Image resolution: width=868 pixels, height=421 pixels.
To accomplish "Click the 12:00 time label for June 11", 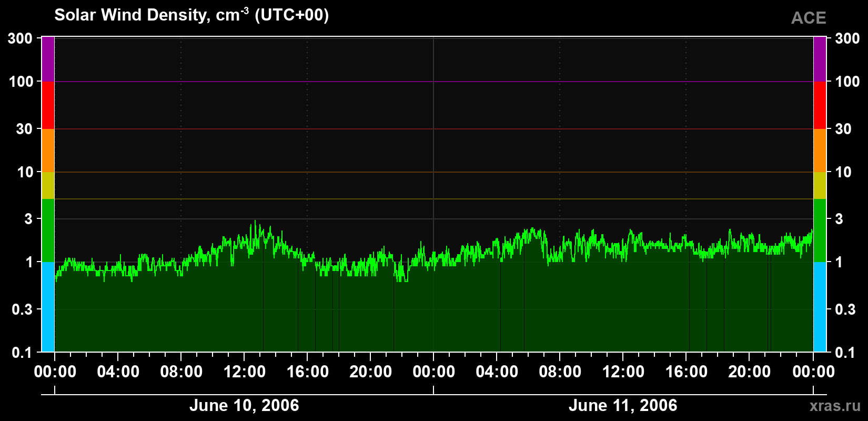I will point(623,372).
